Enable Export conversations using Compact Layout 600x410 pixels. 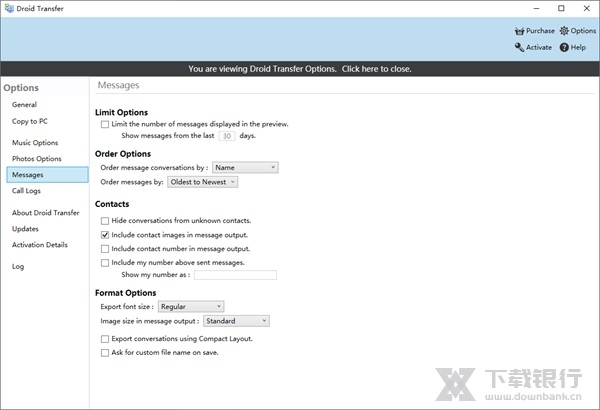[106, 338]
